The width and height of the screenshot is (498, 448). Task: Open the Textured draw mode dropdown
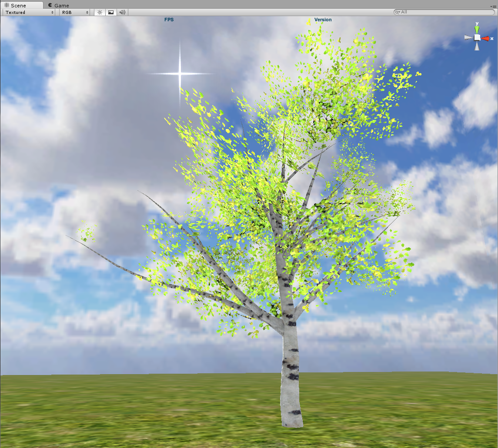(29, 12)
